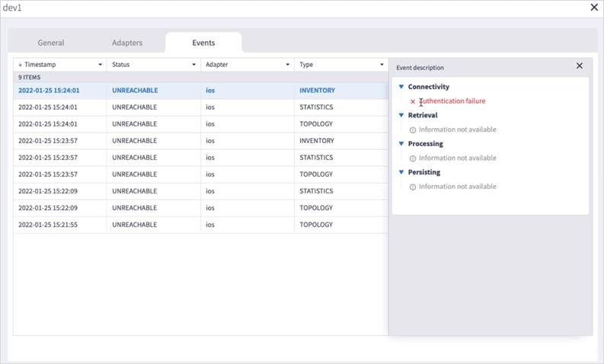
Task: Click Information not available under Processing
Action: [458, 158]
